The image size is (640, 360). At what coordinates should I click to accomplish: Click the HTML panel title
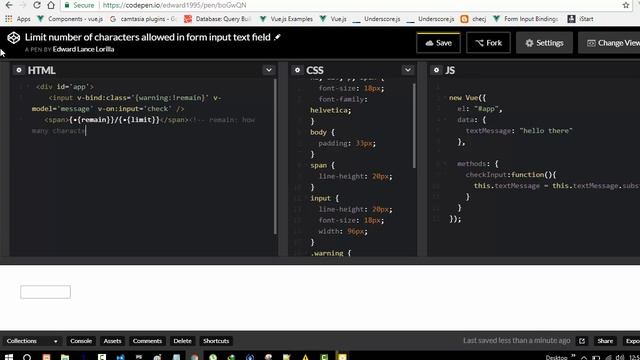tap(42, 70)
